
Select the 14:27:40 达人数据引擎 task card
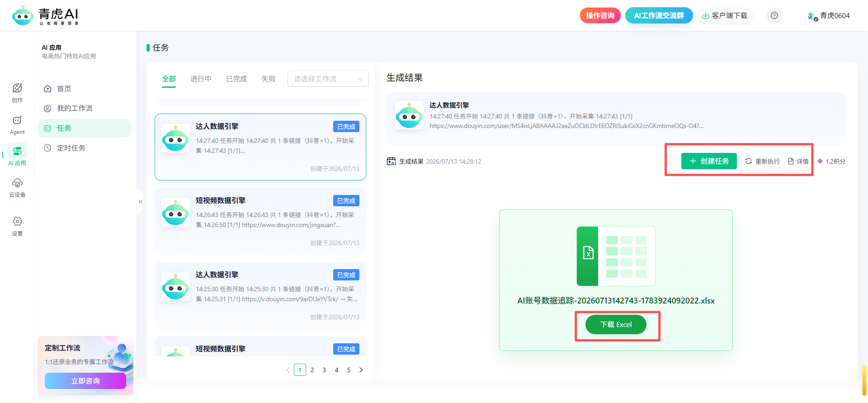point(260,147)
